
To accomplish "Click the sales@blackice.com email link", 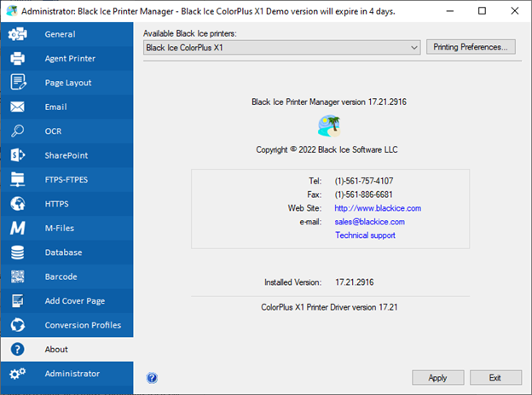I will (x=369, y=222).
